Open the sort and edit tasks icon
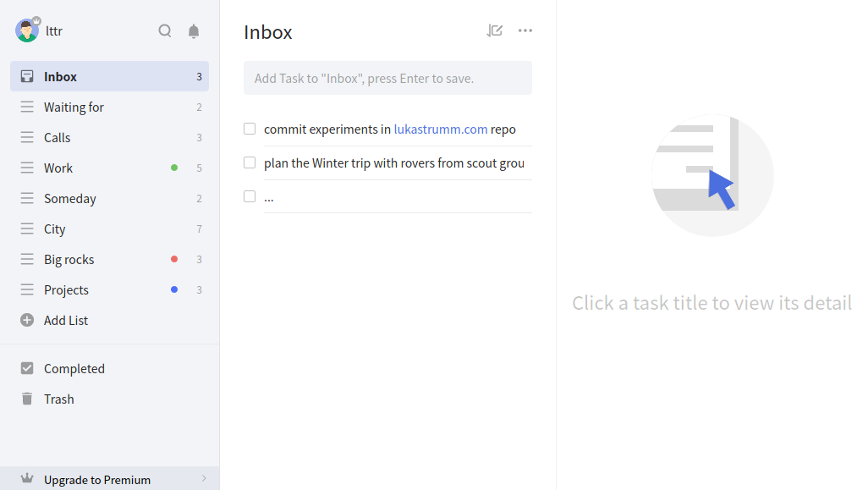Screen dimensions: 868x490 click(x=494, y=30)
